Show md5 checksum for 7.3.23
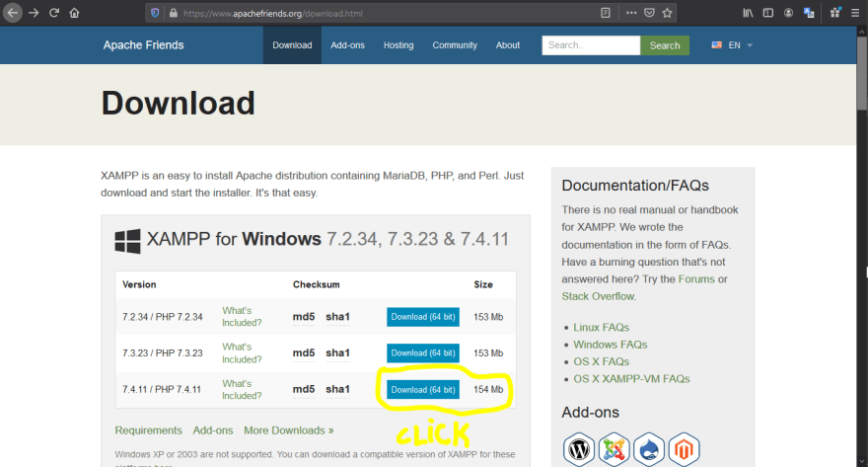The image size is (868, 467). pos(304,352)
